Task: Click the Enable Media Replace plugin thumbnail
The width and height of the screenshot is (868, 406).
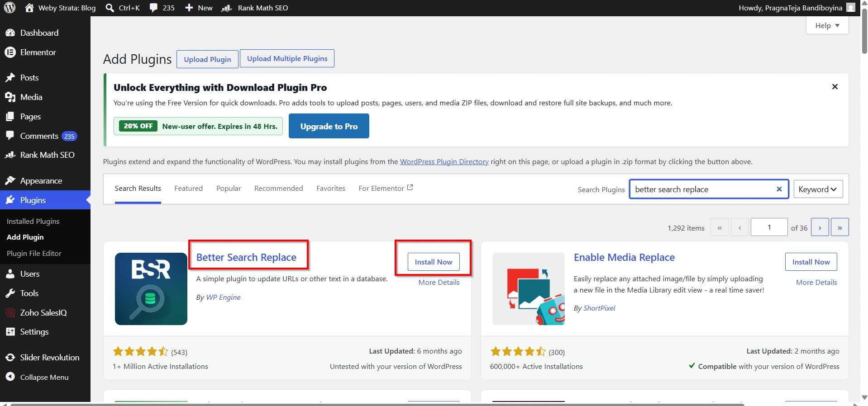Action: point(529,289)
